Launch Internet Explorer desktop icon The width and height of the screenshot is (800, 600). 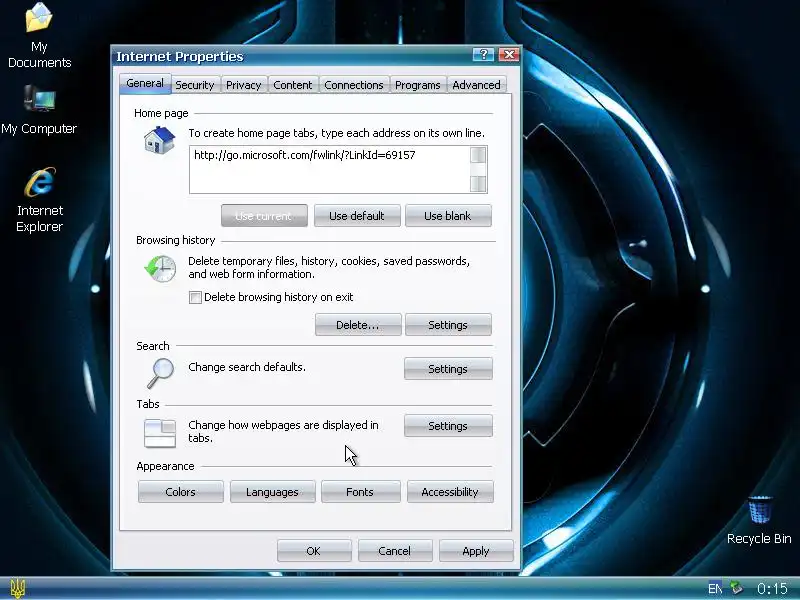coord(39,200)
